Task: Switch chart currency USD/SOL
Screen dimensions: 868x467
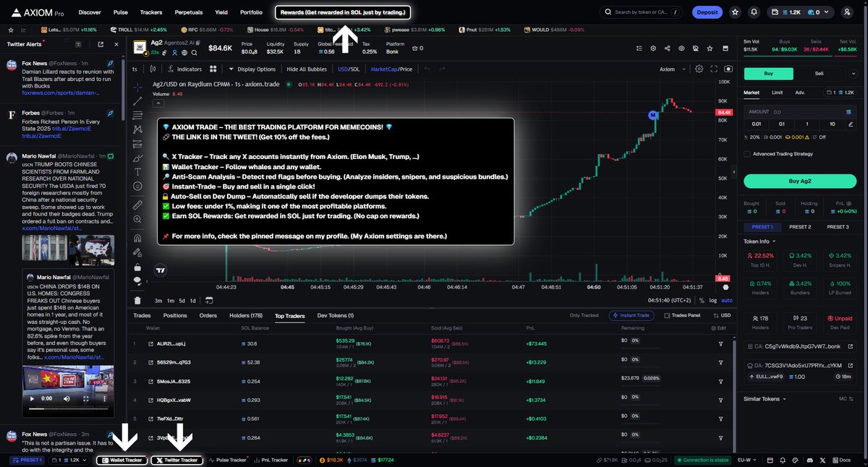Action: click(x=349, y=69)
